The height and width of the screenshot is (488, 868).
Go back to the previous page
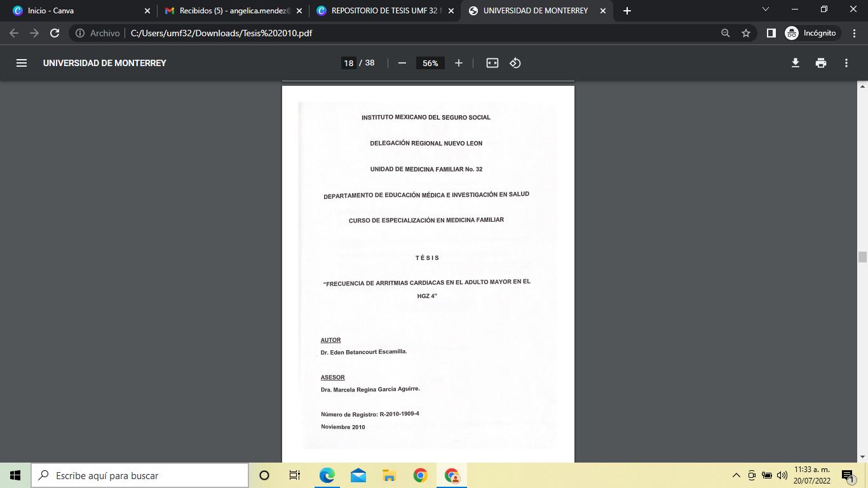click(x=14, y=33)
